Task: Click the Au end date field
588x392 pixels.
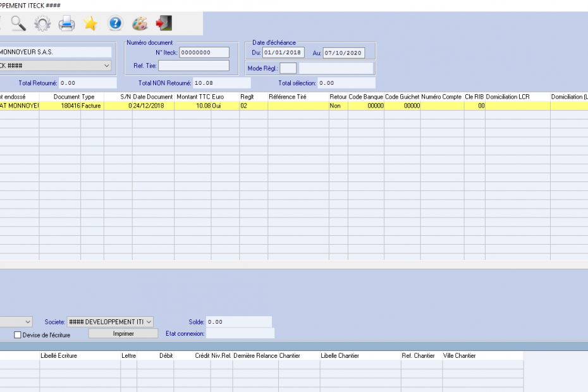Action: pos(344,53)
